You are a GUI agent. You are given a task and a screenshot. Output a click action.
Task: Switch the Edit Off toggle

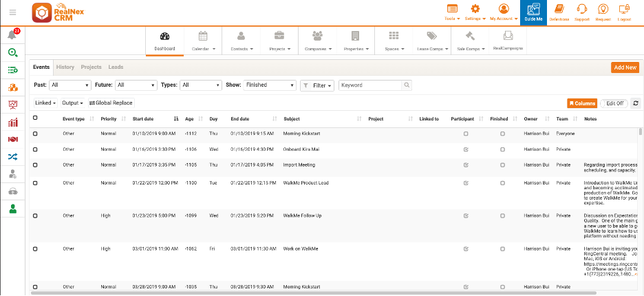[x=614, y=103]
